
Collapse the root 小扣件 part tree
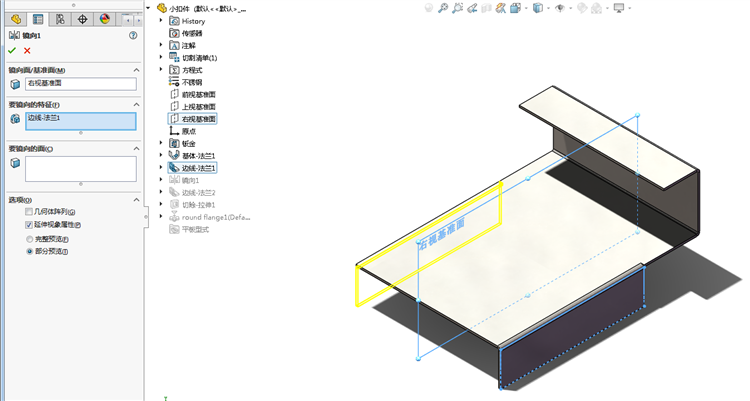pos(148,8)
